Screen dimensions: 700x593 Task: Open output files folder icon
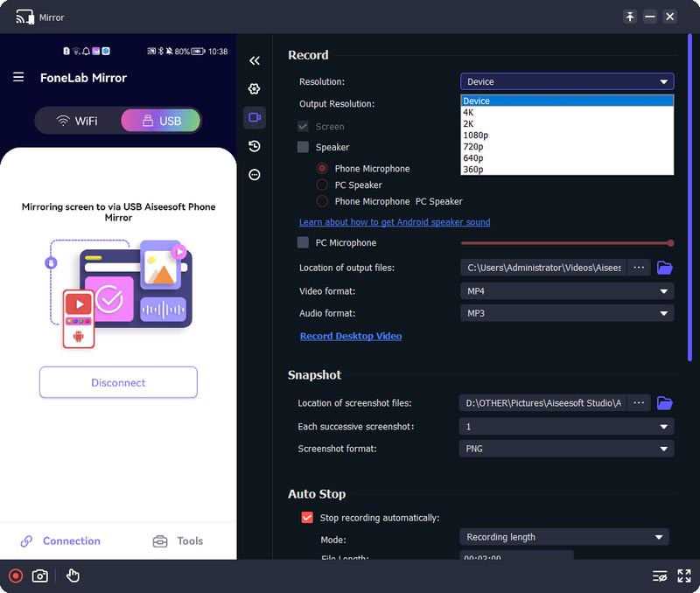664,268
